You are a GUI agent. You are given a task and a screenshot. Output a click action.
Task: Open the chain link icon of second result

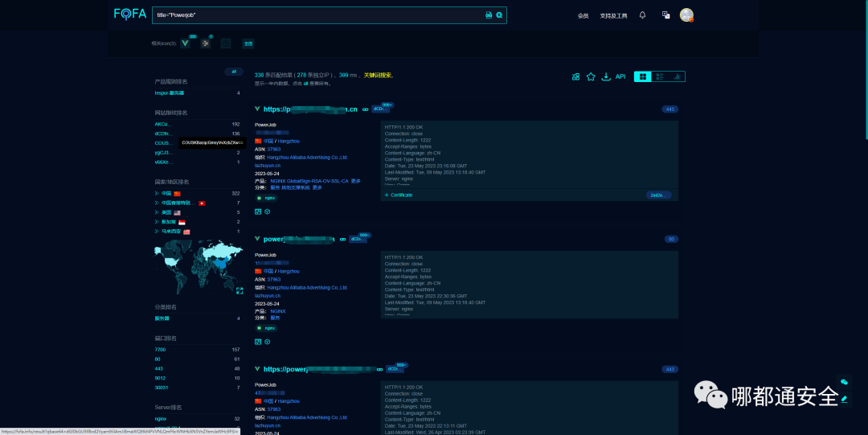(x=342, y=240)
